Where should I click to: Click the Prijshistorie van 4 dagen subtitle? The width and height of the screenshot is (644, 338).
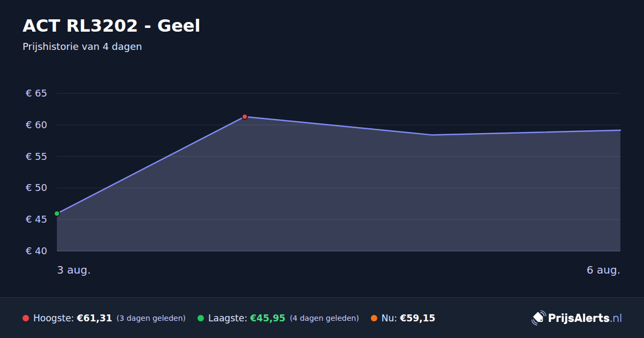coord(82,47)
